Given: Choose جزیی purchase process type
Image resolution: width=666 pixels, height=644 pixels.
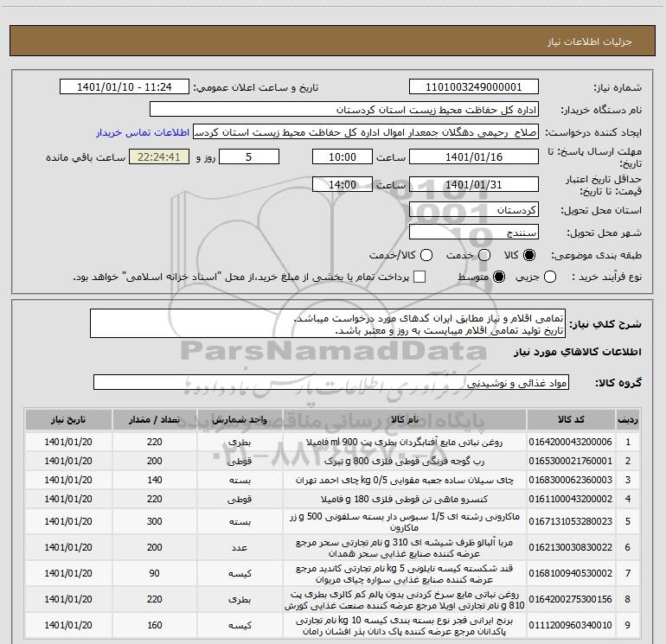Looking at the screenshot, I should point(550,277).
